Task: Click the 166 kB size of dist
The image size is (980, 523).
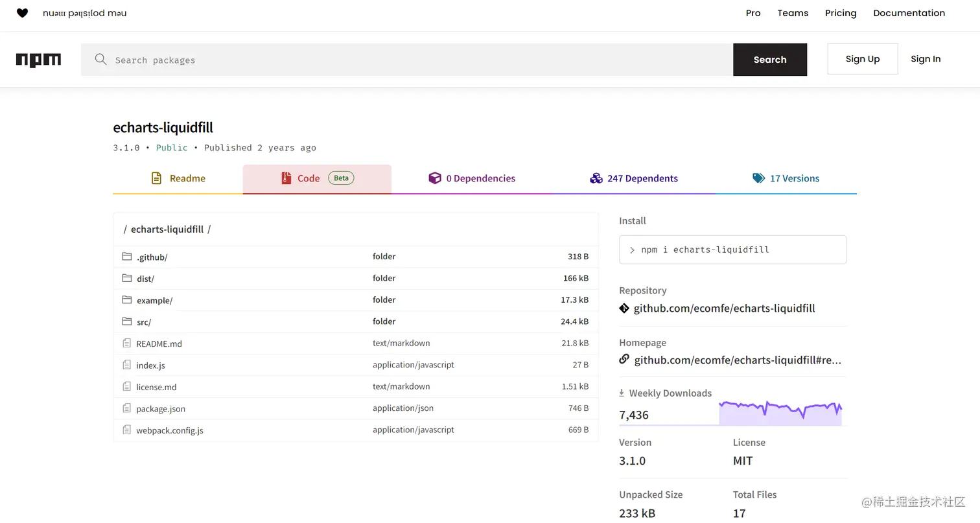Action: click(x=576, y=278)
